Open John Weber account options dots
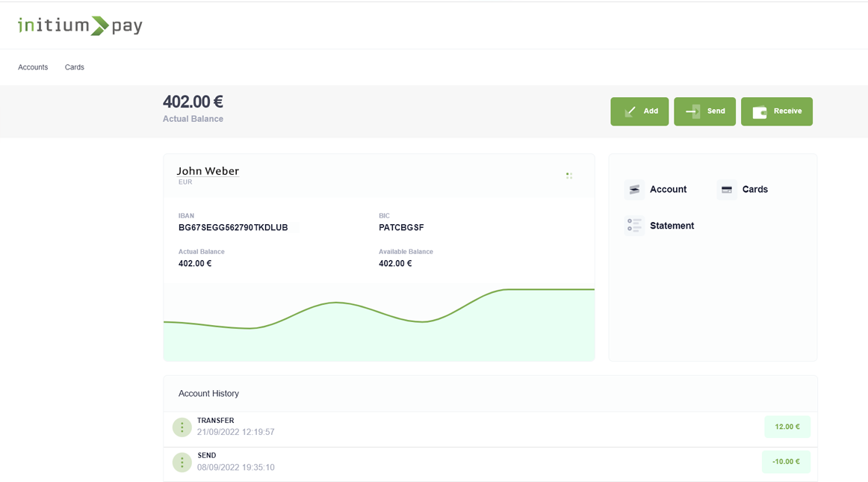The image size is (868, 482). click(569, 176)
